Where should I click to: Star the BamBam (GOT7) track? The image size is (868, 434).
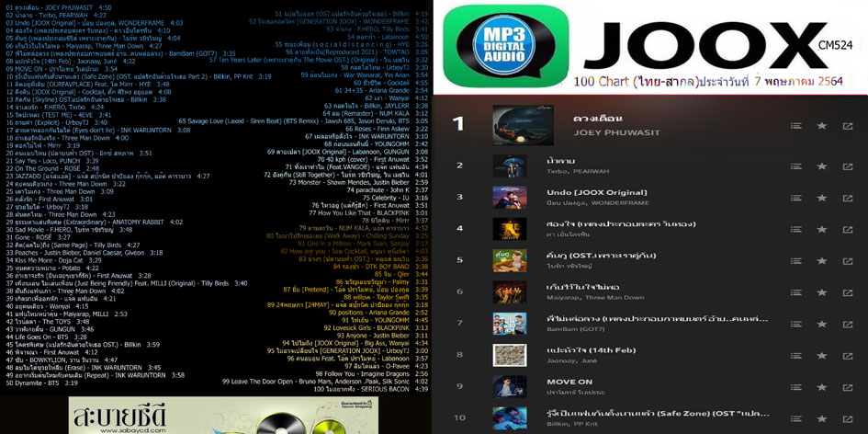pyautogui.click(x=822, y=324)
